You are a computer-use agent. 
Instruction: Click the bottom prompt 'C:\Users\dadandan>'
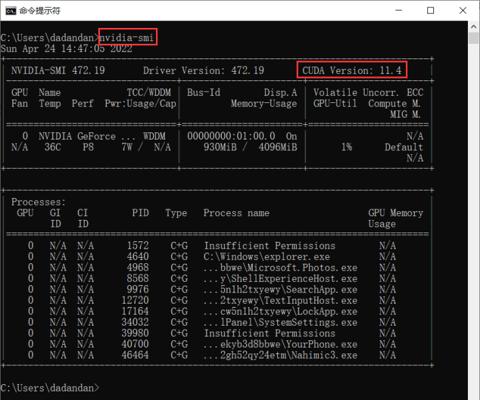pos(50,388)
